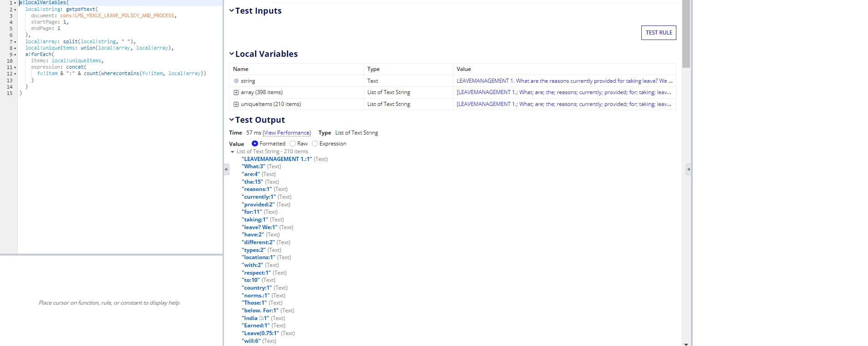
Task: Select output item "locations:1"
Action: (x=259, y=257)
